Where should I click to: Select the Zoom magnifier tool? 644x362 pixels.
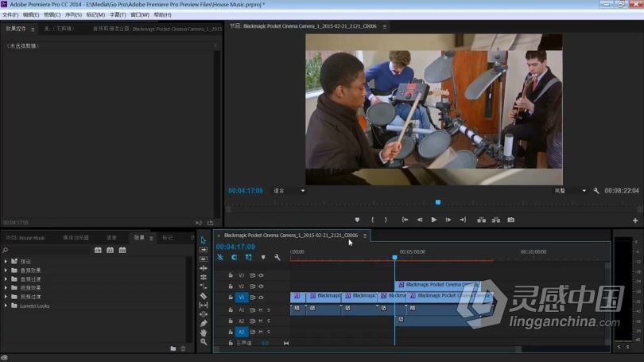(x=204, y=342)
